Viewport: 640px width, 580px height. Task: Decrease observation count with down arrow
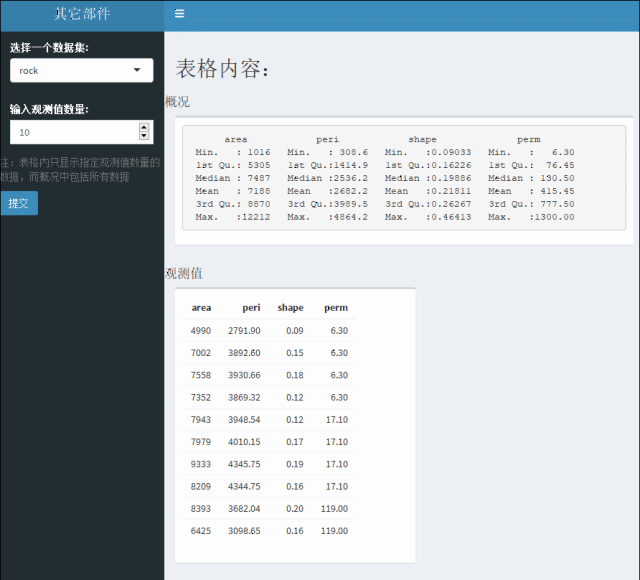[144, 136]
